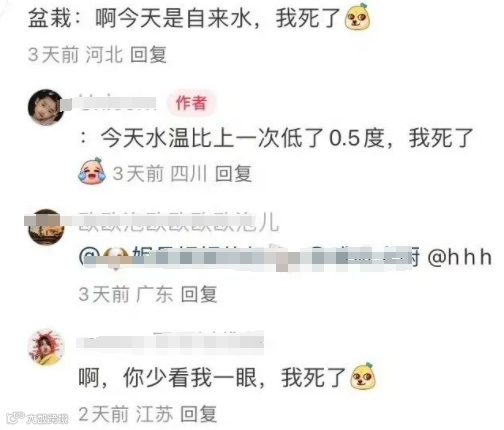This screenshot has width=504, height=430.
Task: Click the yellow emoji after 你少看我一眼 comment
Action: click(x=363, y=376)
